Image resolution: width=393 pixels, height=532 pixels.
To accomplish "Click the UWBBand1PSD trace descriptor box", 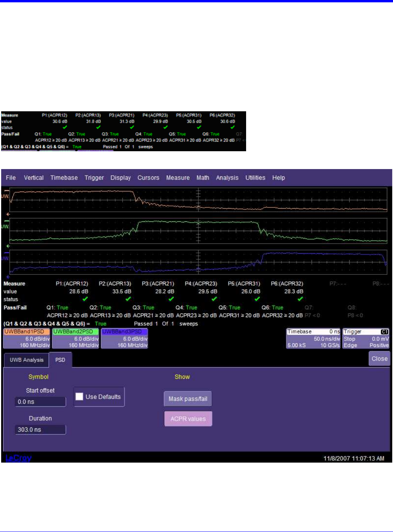I will click(x=27, y=339).
